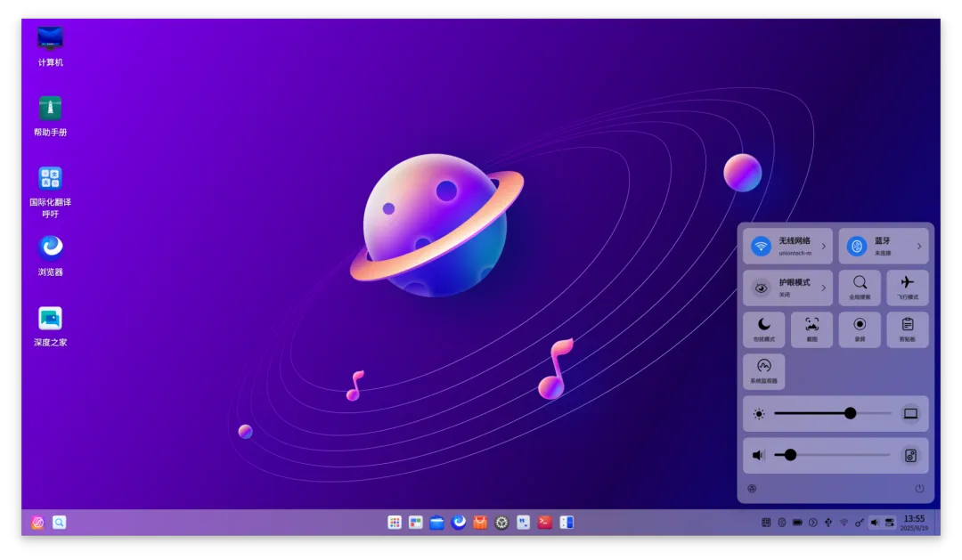Open the quick settings toggle icon in tray
962x560 pixels.
[x=890, y=523]
